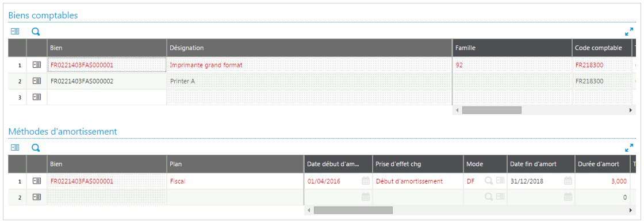Click Date début d'am... column header

pyautogui.click(x=338, y=164)
